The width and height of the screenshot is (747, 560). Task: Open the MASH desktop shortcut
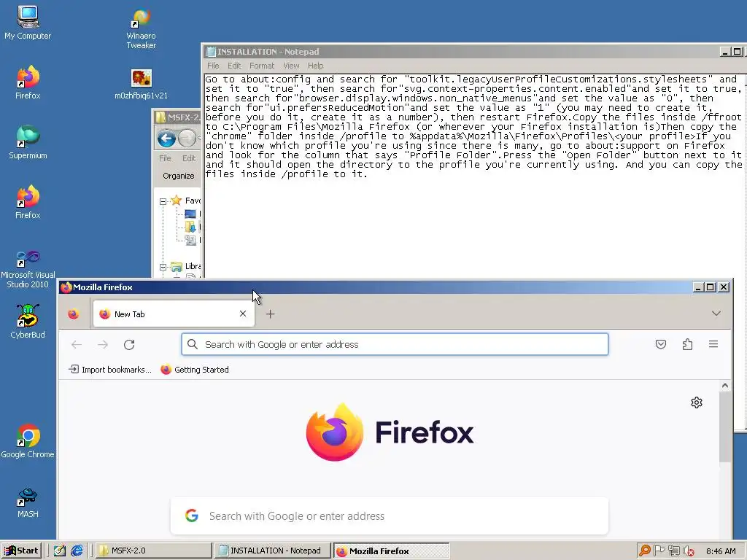point(28,502)
